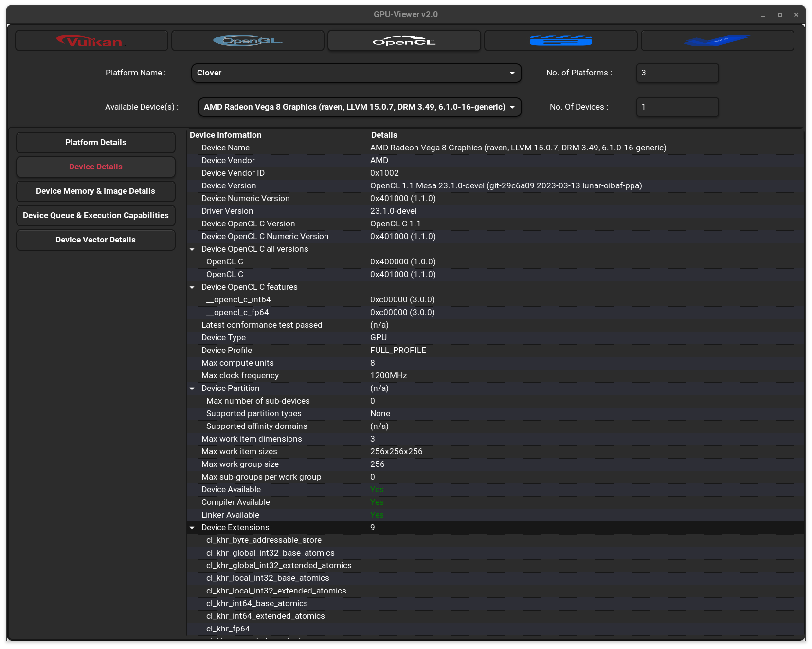Select the Max compute units row
812x649 pixels.
(237, 363)
